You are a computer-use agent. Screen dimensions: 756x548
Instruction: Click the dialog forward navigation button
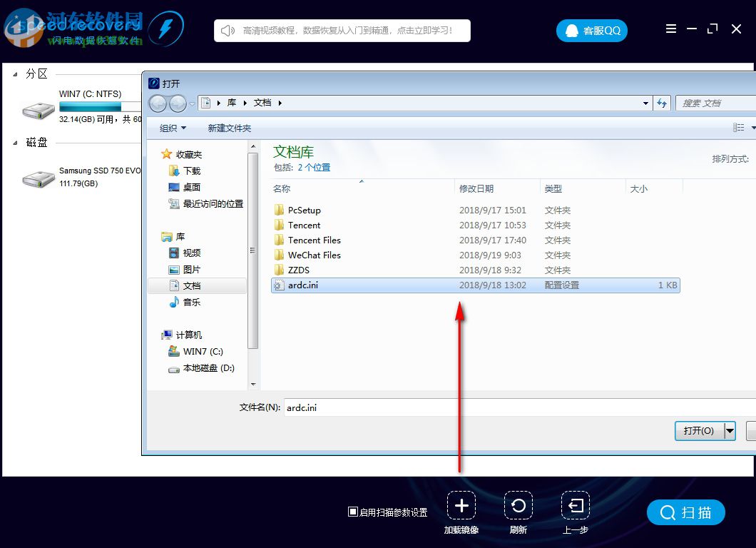178,103
